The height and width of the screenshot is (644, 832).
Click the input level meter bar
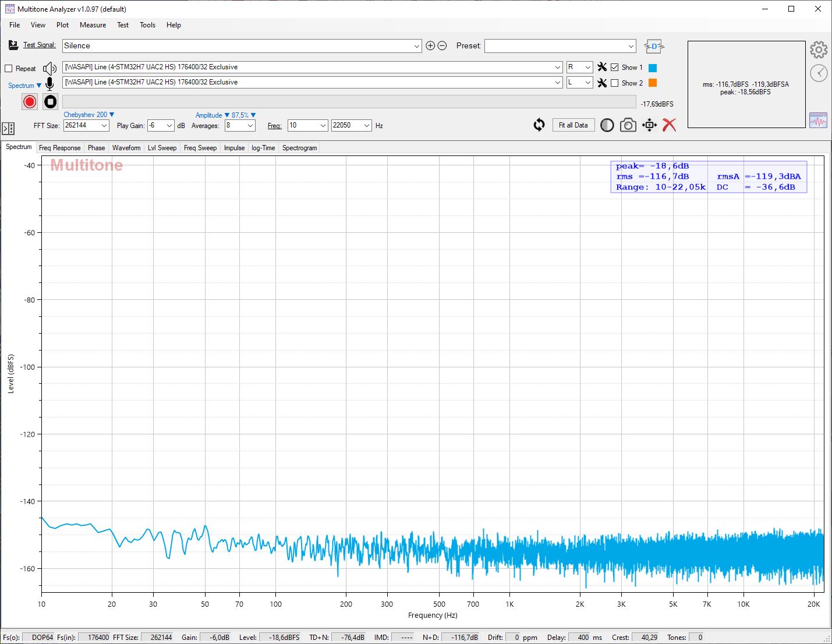pyautogui.click(x=349, y=102)
